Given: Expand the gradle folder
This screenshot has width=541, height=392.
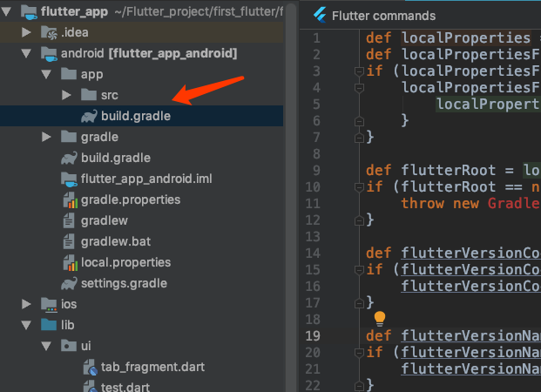Looking at the screenshot, I should pyautogui.click(x=46, y=137).
